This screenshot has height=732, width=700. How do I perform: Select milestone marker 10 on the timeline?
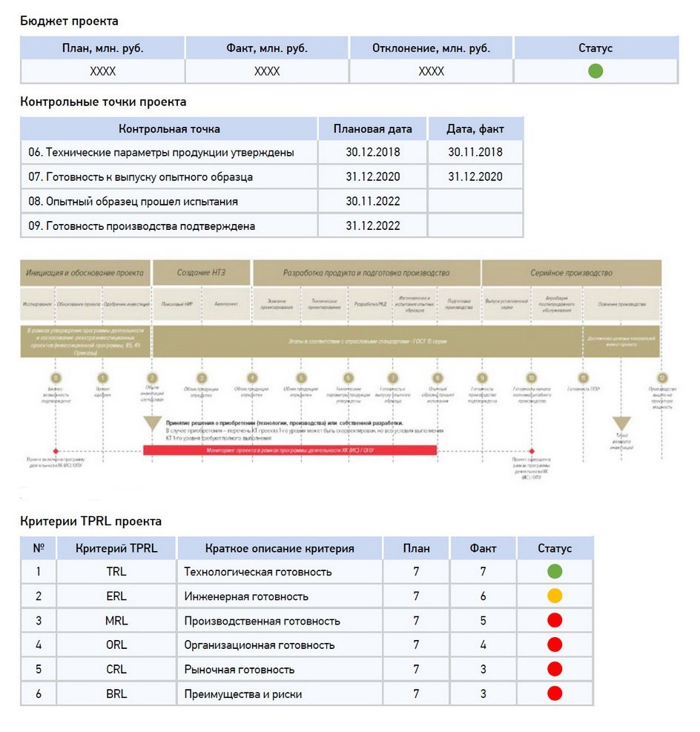531,377
